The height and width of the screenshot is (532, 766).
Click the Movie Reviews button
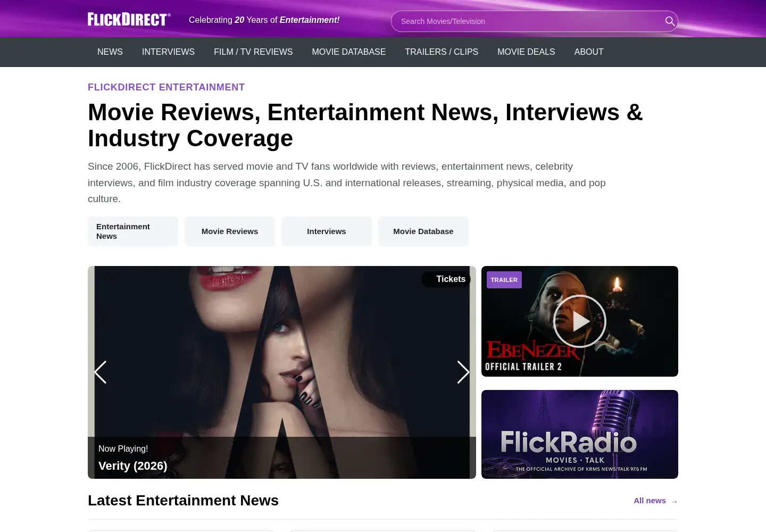(x=230, y=231)
